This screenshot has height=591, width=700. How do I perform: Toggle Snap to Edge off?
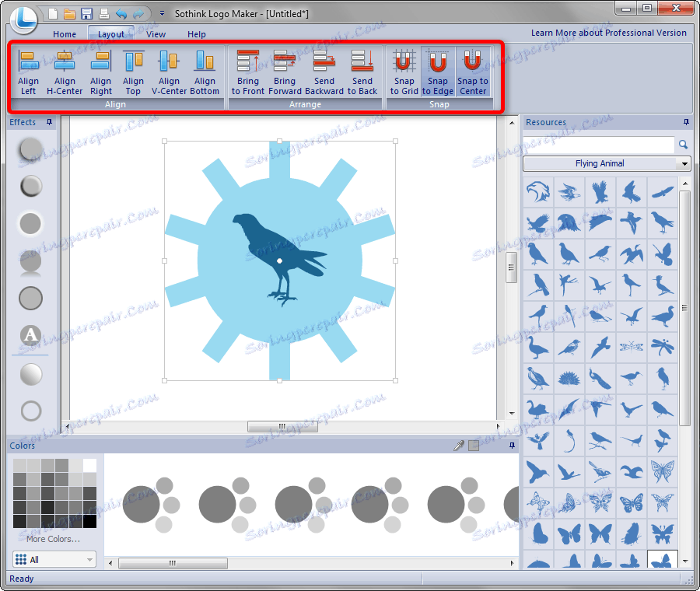point(437,72)
